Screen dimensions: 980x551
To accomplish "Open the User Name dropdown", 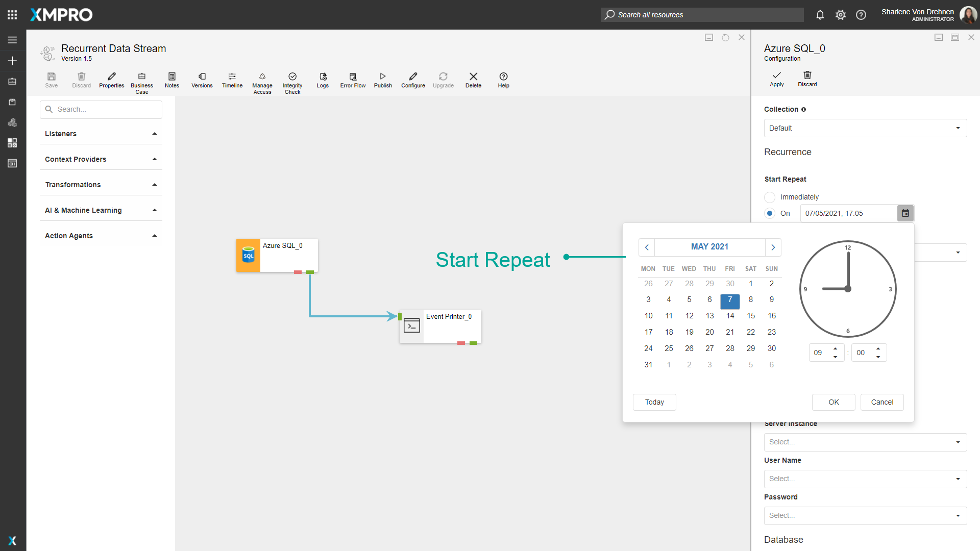I will 865,479.
